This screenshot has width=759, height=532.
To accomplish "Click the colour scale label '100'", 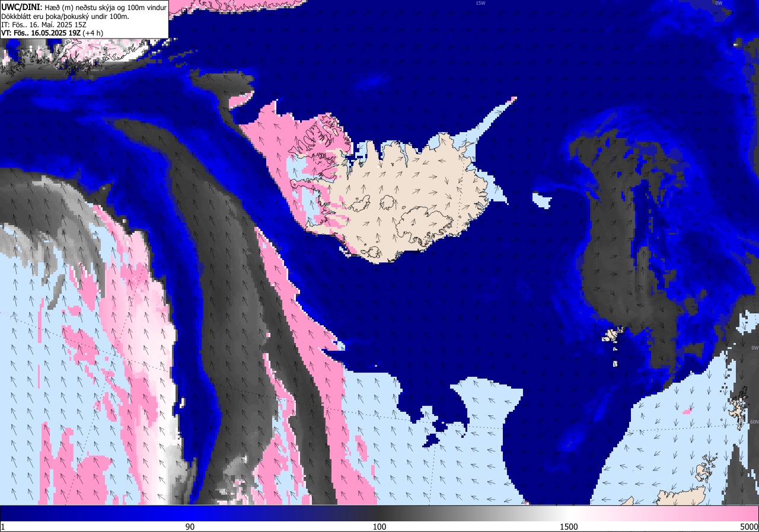I will (x=379, y=527).
